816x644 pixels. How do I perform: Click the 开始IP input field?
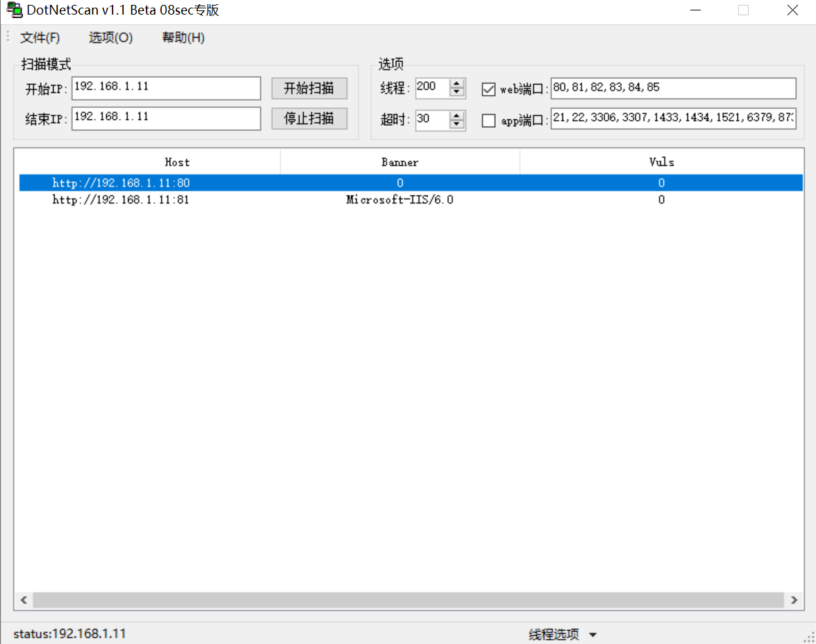pyautogui.click(x=166, y=88)
